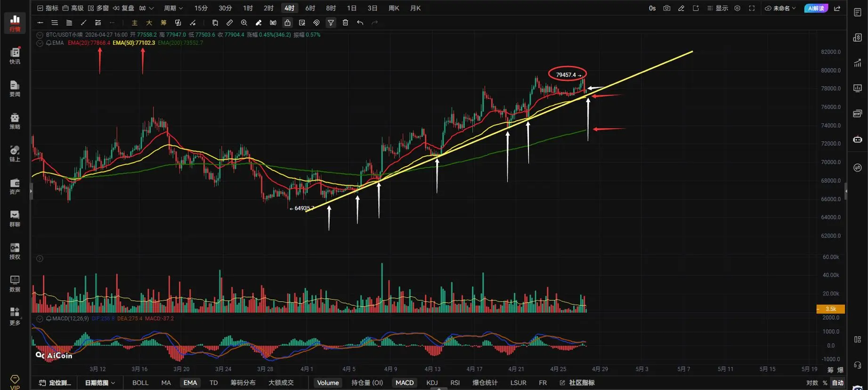868x390 pixels.
Task: Toggle the MACD indicator at the bottom
Action: point(405,382)
